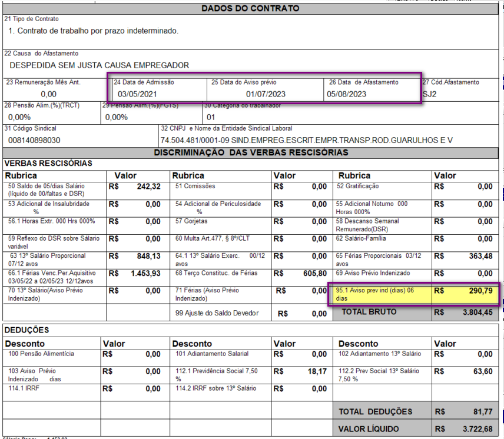Click the '114.1 IRRF' deduction

click(24, 388)
